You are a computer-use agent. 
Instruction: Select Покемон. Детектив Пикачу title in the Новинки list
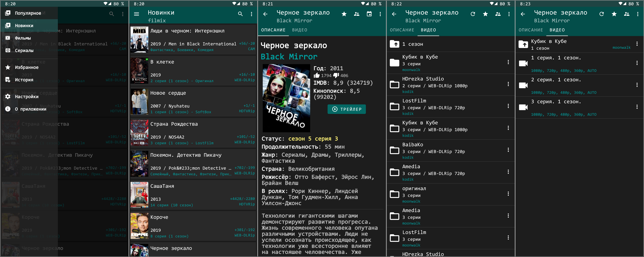point(186,155)
